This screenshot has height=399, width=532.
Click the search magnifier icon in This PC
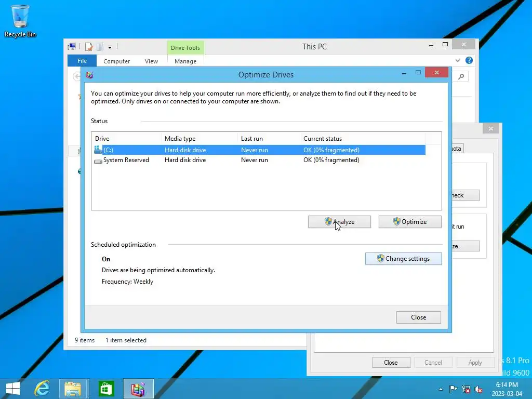(x=461, y=77)
